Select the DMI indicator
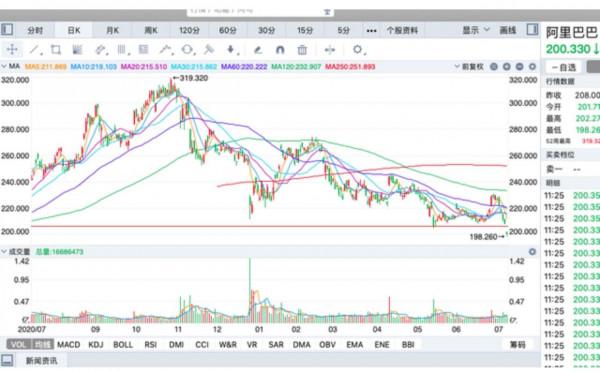The width and height of the screenshot is (600, 373). [x=176, y=345]
